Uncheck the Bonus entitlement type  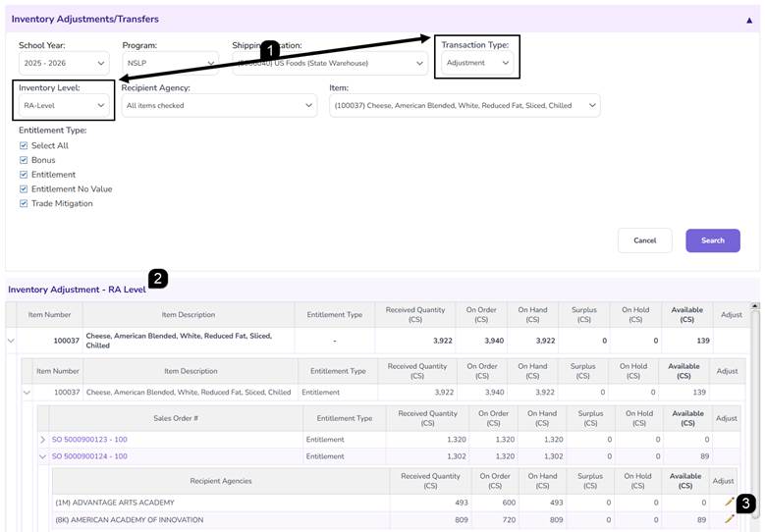[x=24, y=160]
